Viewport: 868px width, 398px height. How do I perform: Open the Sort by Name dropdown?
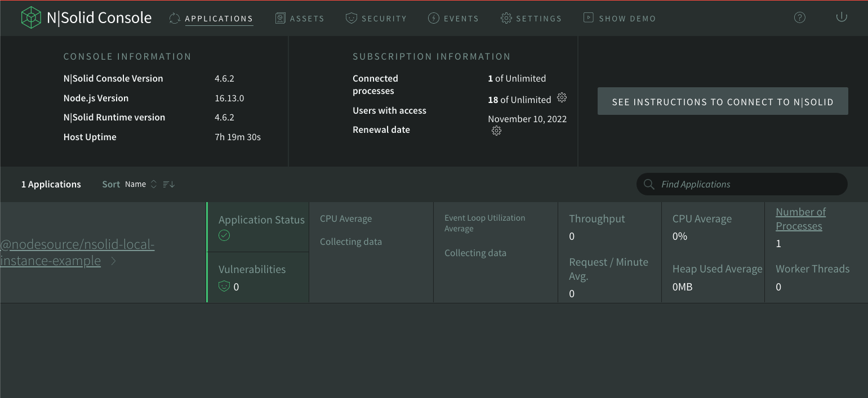(x=141, y=184)
